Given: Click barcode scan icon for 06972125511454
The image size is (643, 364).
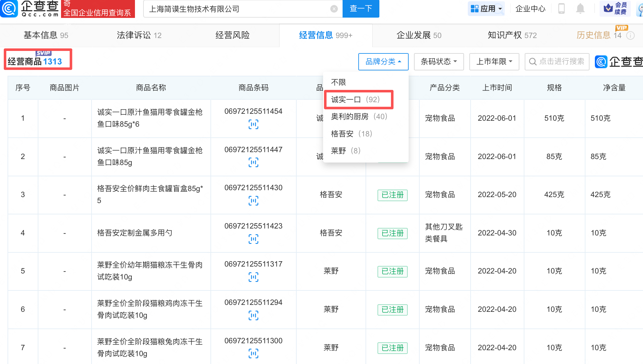Looking at the screenshot, I should coord(253,124).
